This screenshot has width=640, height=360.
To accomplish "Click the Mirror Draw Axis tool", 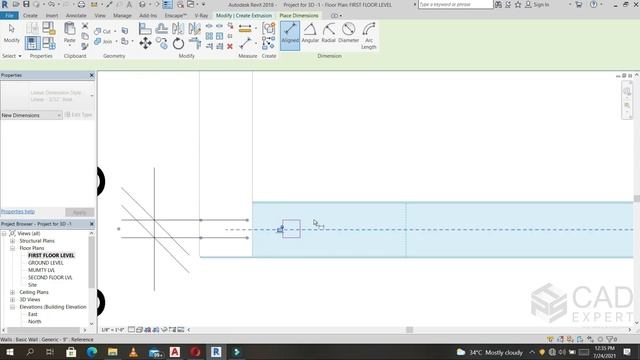I will (195, 29).
